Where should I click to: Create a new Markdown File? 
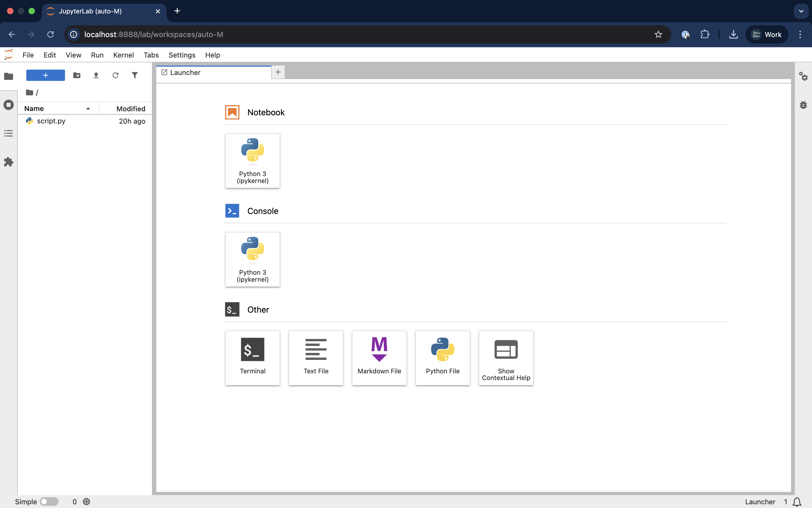point(379,358)
